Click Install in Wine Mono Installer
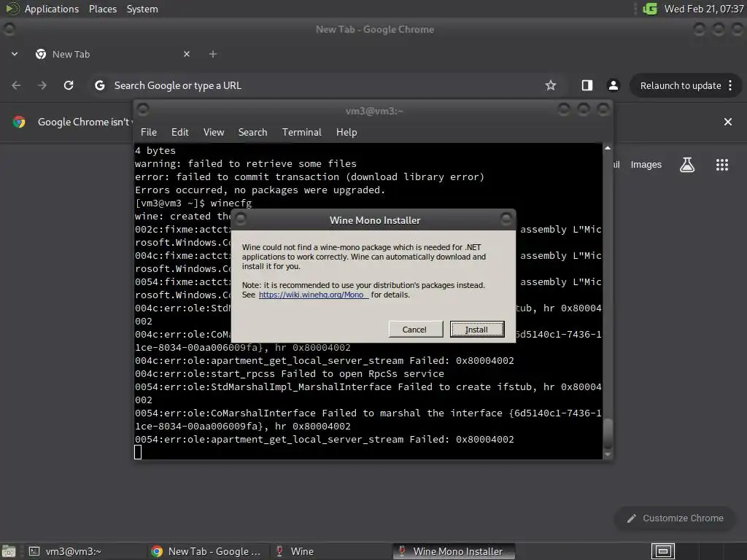The height and width of the screenshot is (560, 747). tap(477, 329)
